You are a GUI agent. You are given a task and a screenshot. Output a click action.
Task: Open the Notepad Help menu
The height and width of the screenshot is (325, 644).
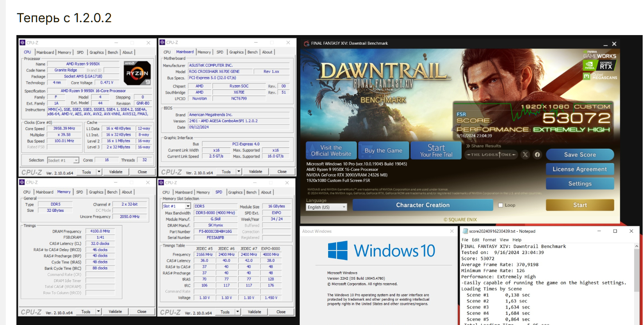517,240
